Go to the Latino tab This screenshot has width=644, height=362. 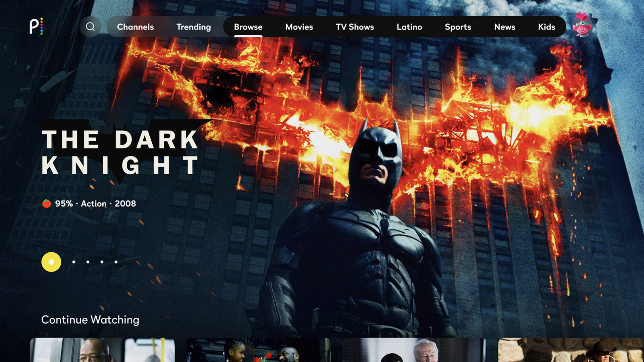(409, 27)
